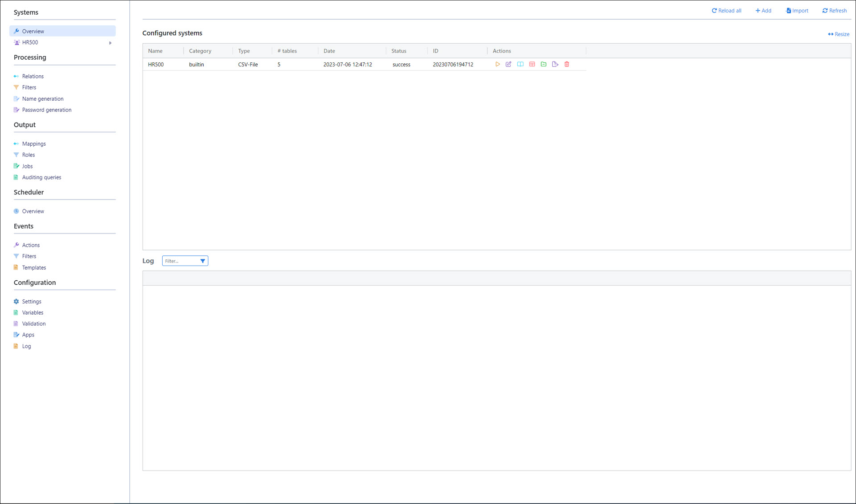This screenshot has width=856, height=504.
Task: Click the Import button
Action: click(x=797, y=10)
